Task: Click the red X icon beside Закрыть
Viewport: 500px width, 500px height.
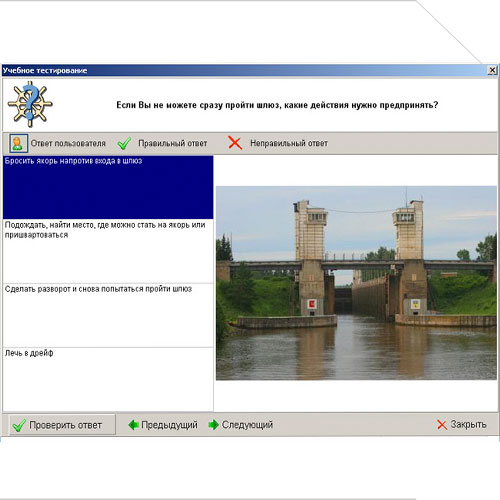Action: pyautogui.click(x=442, y=425)
